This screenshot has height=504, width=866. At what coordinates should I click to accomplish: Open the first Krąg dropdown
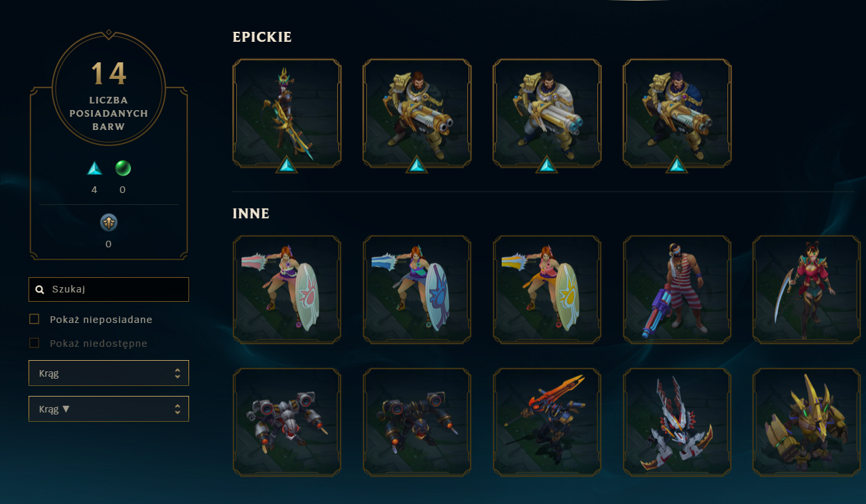(109, 373)
